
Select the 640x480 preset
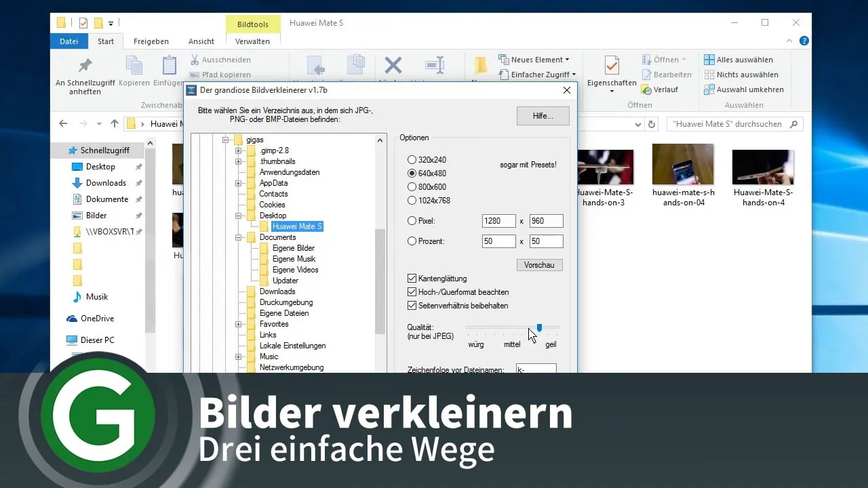(x=412, y=174)
